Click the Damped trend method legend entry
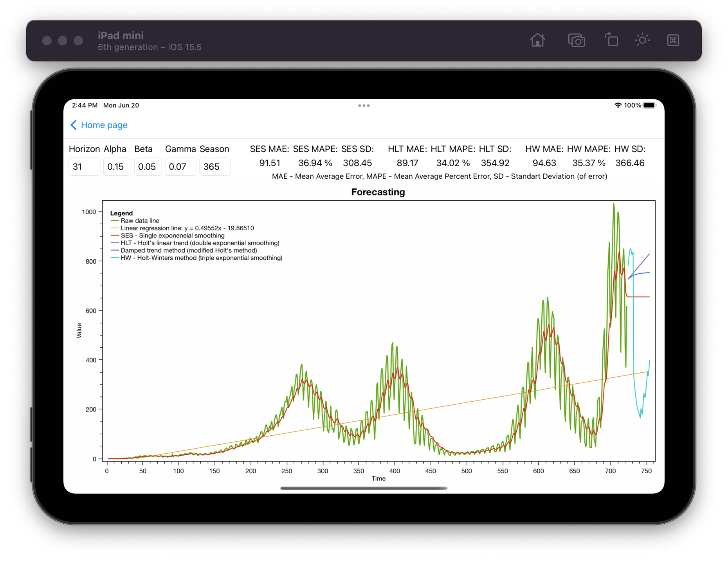The height and width of the screenshot is (564, 728). 184,250
